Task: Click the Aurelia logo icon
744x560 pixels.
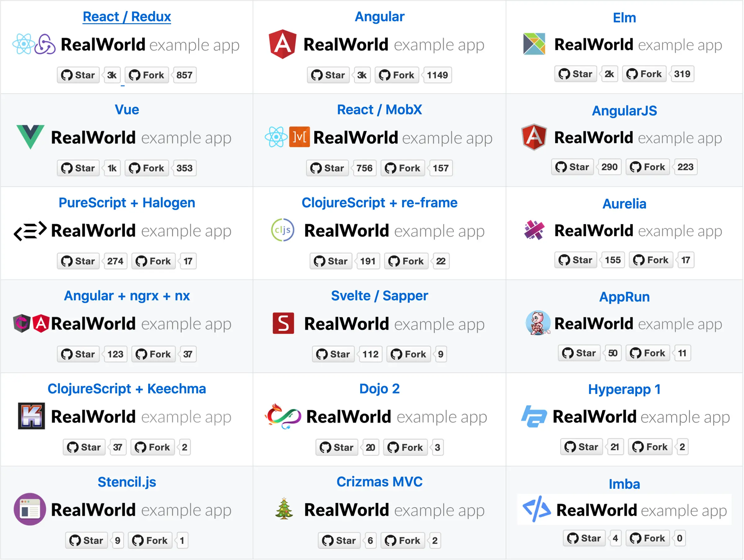Action: tap(534, 230)
